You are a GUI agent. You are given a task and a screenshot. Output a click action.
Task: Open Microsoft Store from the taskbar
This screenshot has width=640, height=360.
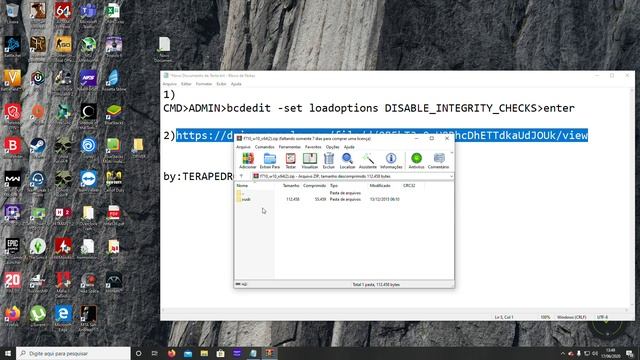(x=220, y=353)
